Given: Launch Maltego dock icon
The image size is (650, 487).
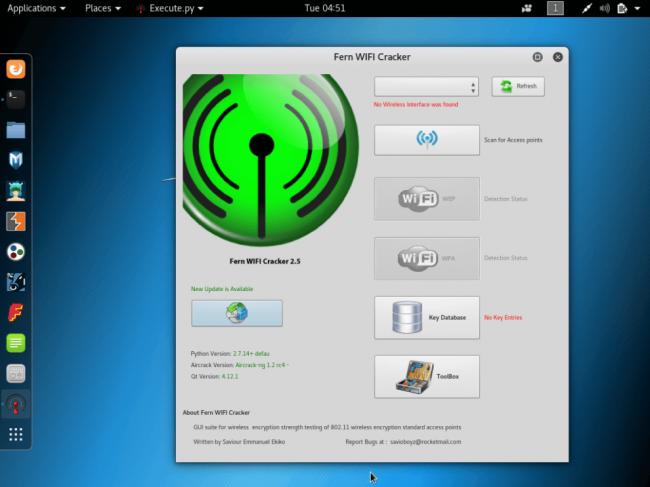Looking at the screenshot, I should click(x=16, y=282).
